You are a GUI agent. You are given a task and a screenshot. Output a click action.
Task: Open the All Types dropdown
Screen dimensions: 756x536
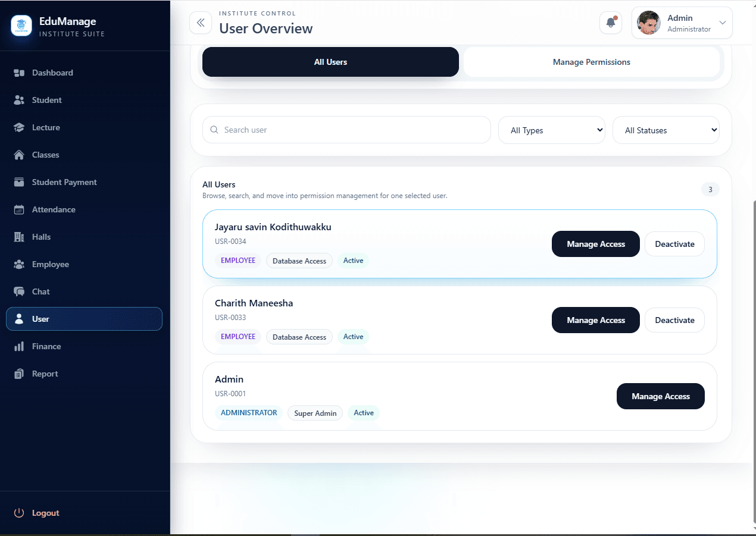551,130
